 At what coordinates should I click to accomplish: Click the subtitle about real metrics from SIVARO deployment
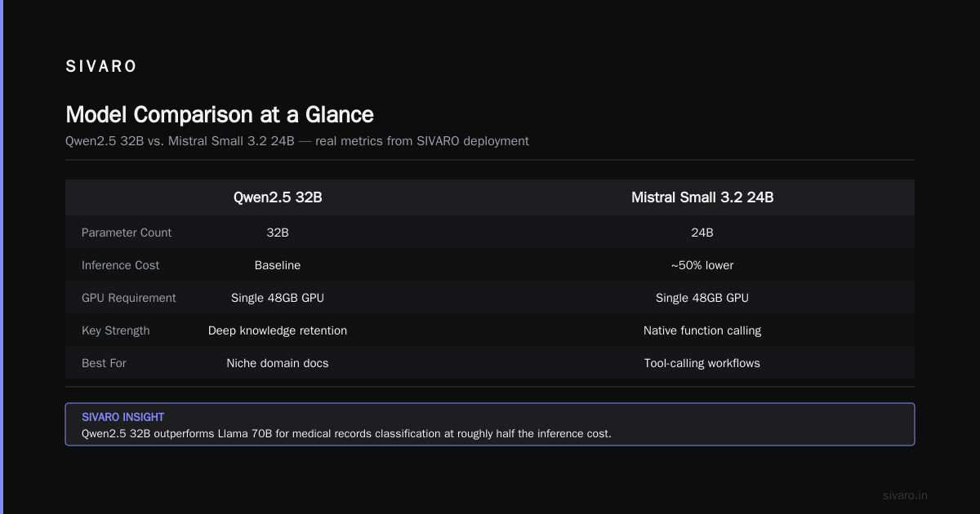pyautogui.click(x=297, y=141)
